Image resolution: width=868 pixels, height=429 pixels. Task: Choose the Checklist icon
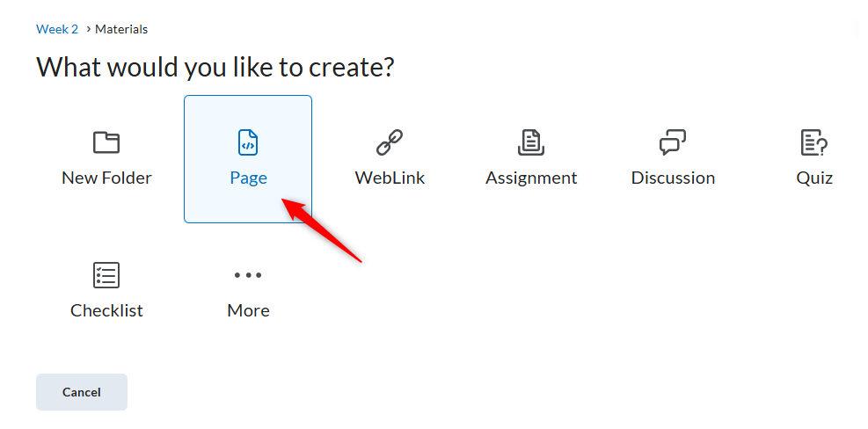106,275
